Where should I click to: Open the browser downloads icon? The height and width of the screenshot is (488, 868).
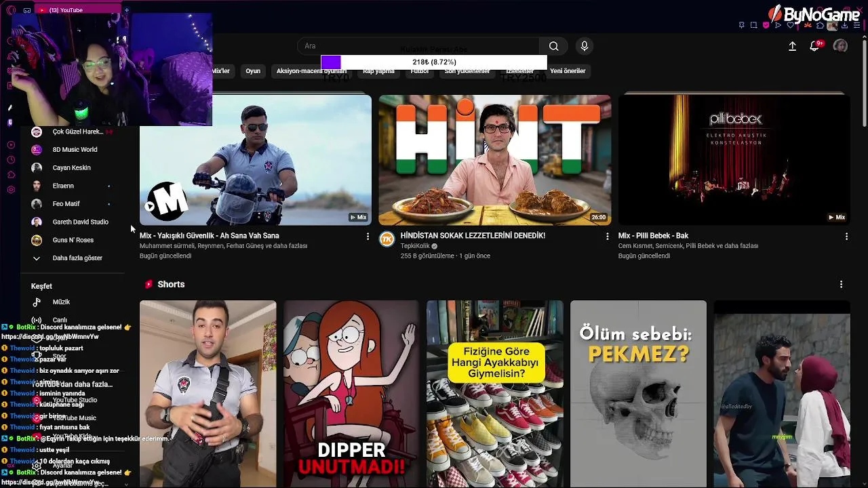pyautogui.click(x=845, y=25)
